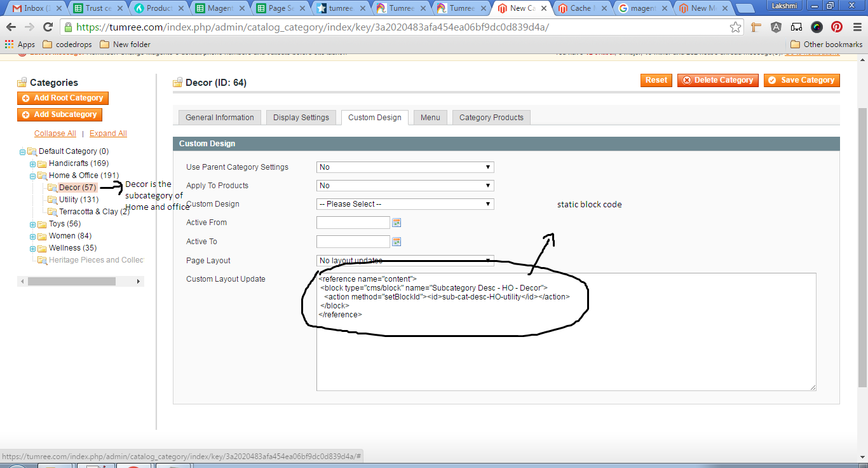Viewport: 868px width, 468px height.
Task: Open the Apply To Products dropdown
Action: (x=405, y=185)
